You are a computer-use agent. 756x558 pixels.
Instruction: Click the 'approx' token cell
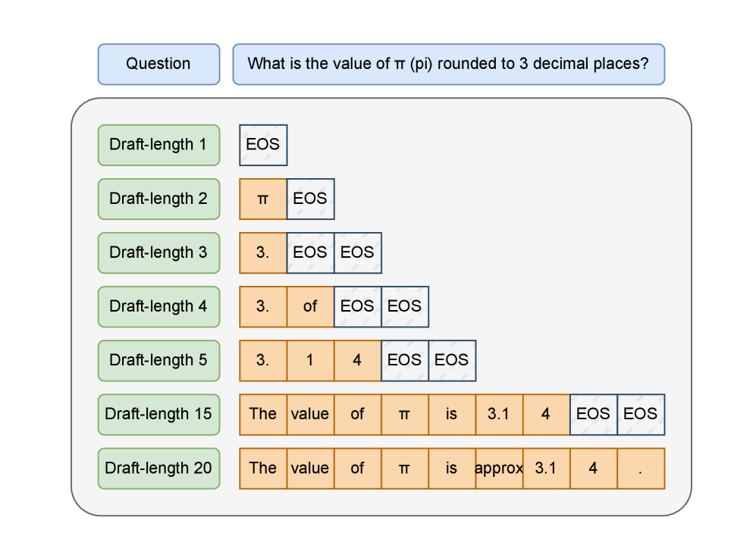499,468
